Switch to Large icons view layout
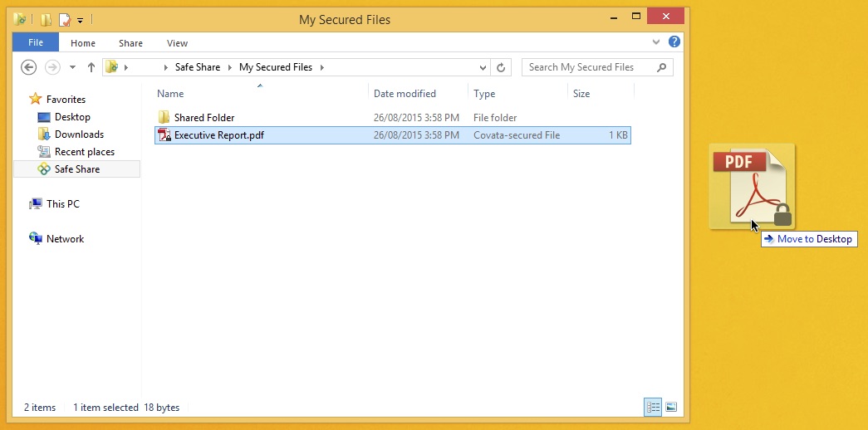Screen dimensions: 868x430 pos(671,407)
